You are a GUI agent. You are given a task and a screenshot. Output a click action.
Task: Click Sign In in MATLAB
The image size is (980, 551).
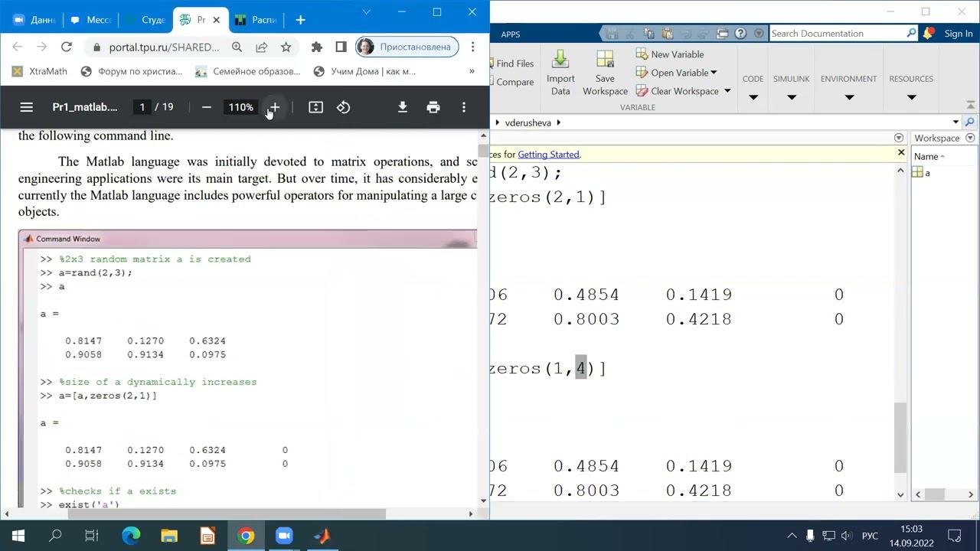click(x=959, y=34)
